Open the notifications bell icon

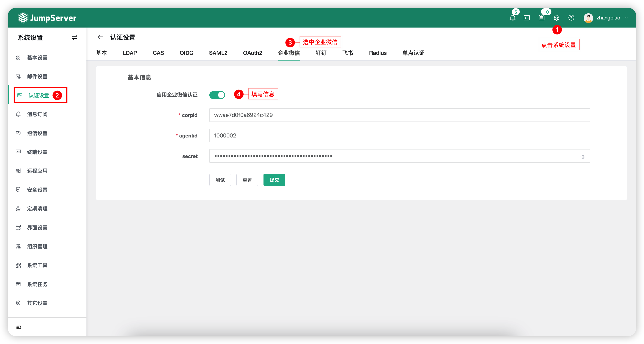point(513,18)
